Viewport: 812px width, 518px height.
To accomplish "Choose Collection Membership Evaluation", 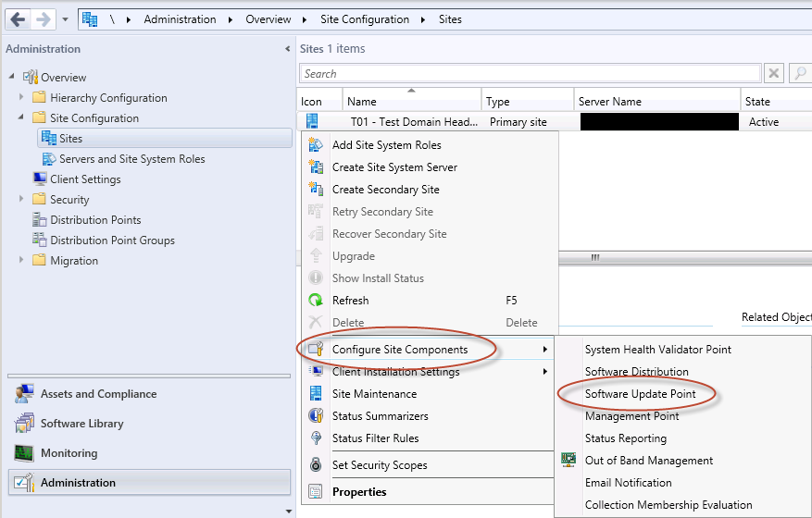I will (668, 504).
